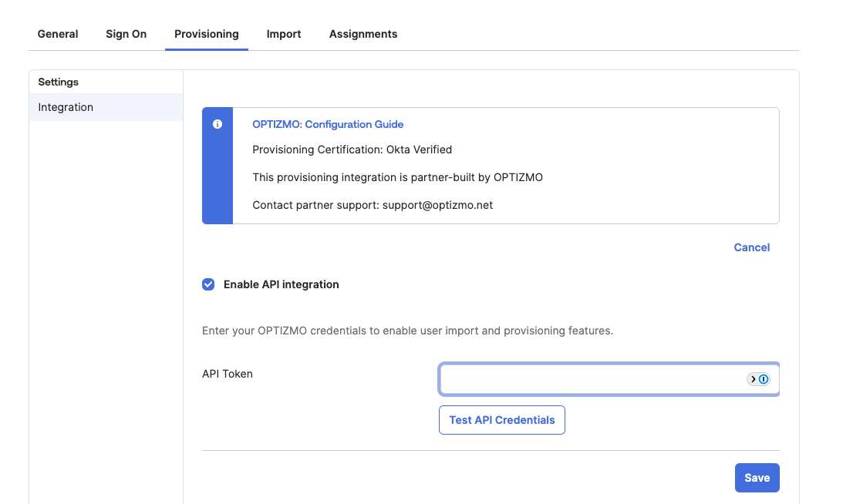Click Test API Credentials button

(501, 420)
